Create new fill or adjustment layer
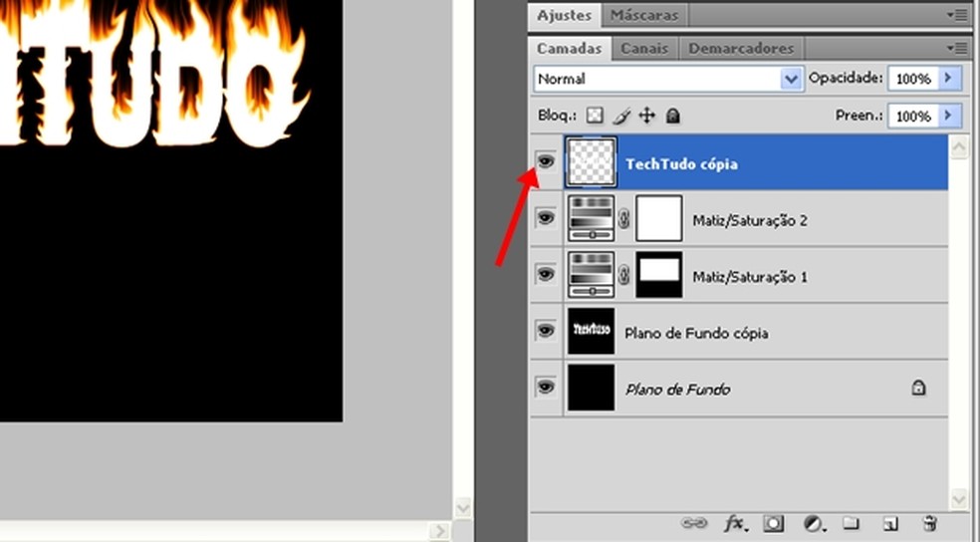Viewport: 980px width, 542px height. (813, 523)
